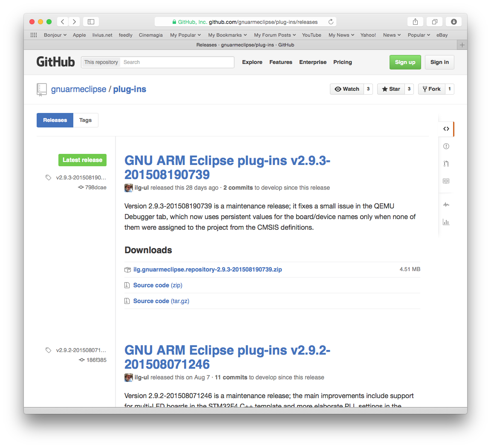Click the ilg-ul avatar for v2.9.2 release
Screen dimensions: 491x448
[128, 378]
